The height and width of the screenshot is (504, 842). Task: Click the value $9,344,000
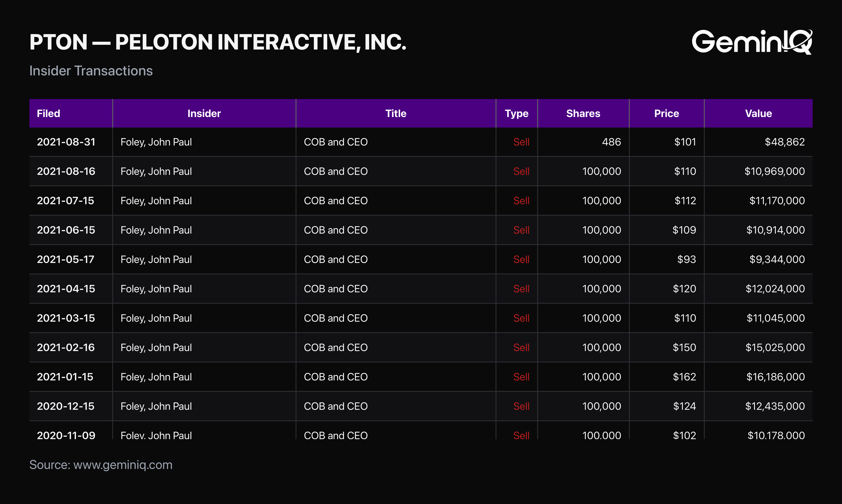777,259
